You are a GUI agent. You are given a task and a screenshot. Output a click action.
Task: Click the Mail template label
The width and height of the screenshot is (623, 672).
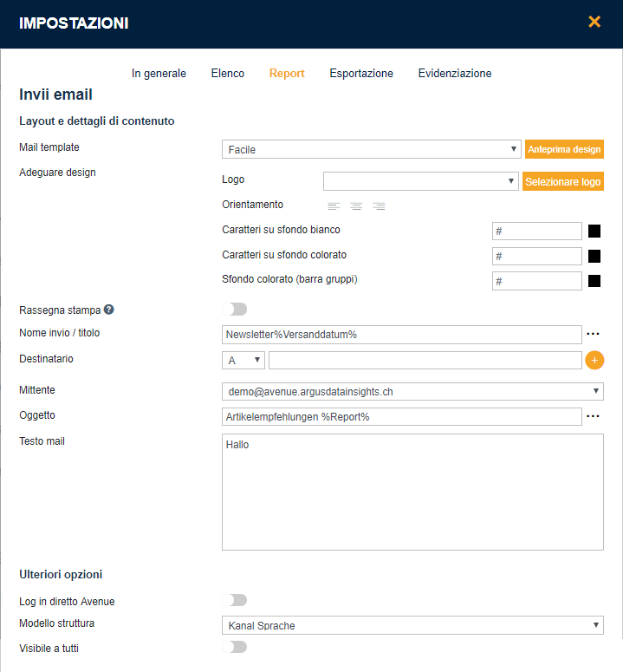49,147
